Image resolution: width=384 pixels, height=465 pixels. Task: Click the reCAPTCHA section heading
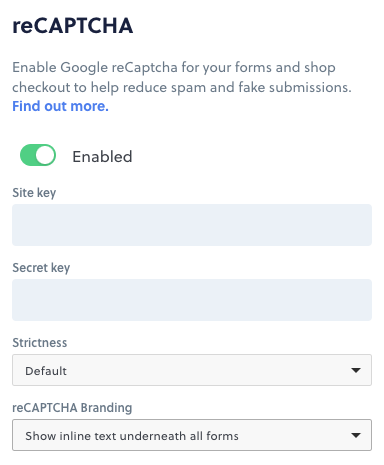(x=73, y=26)
